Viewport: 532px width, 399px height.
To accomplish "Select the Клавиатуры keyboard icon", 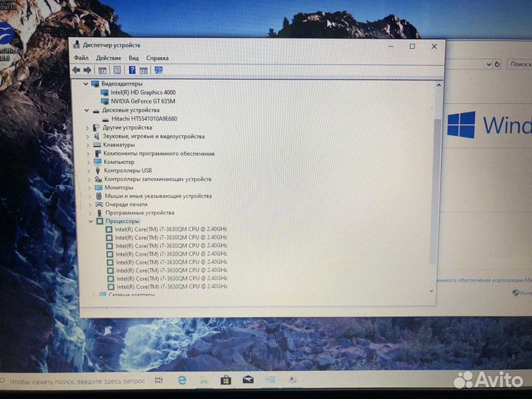I will 97,145.
